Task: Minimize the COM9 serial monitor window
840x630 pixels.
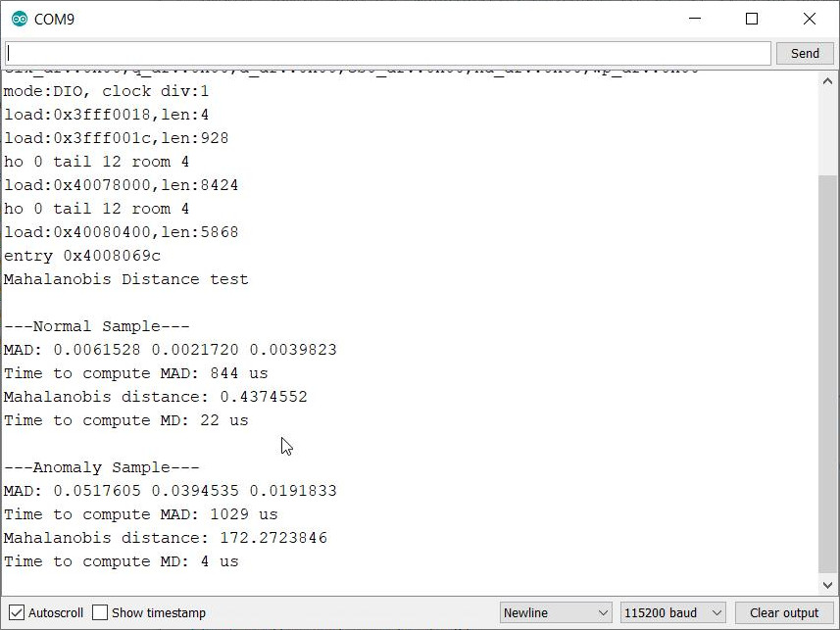Action: 695,18
